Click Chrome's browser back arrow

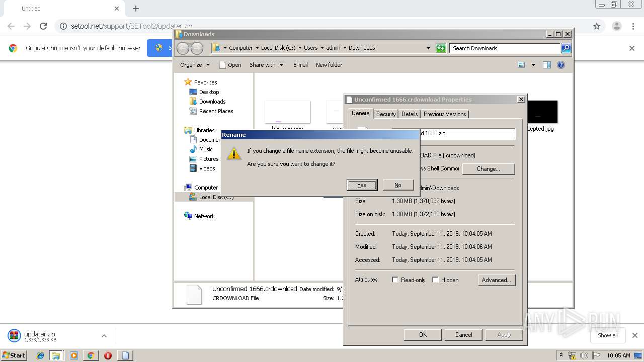pyautogui.click(x=11, y=26)
